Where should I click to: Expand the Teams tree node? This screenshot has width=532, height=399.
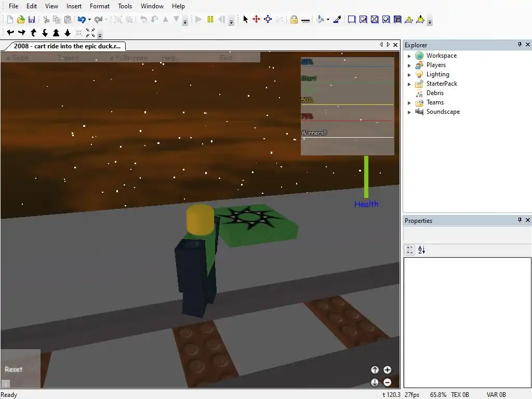click(409, 102)
